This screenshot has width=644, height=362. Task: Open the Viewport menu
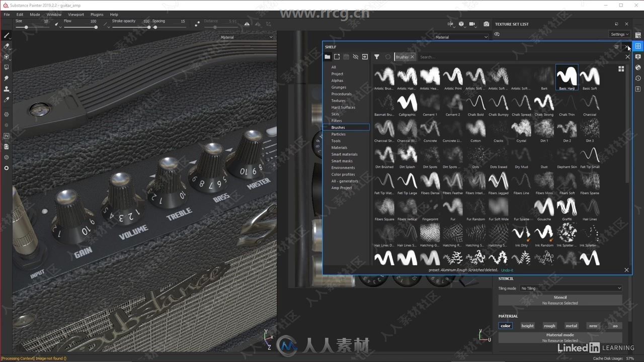76,15
